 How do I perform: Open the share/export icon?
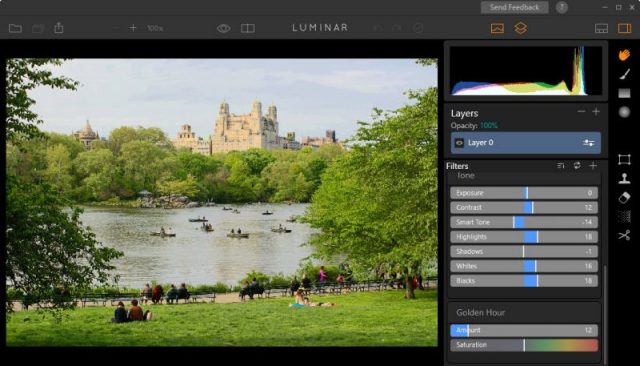tap(59, 28)
